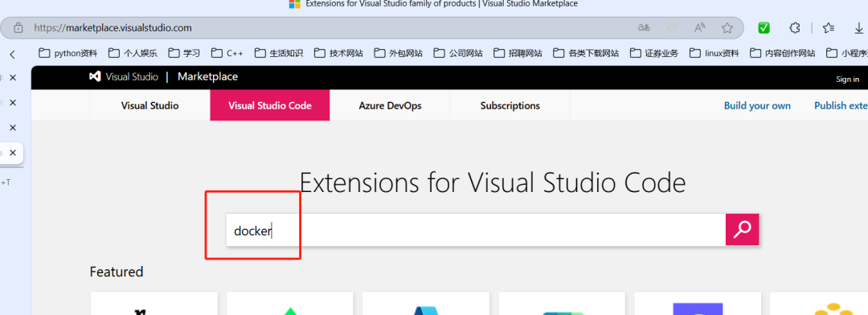Open the Visual Studio tab
The width and height of the screenshot is (868, 315).
coord(150,105)
